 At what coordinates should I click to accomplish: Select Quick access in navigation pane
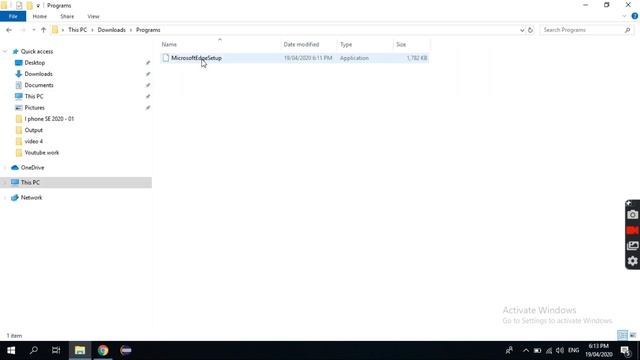point(37,51)
